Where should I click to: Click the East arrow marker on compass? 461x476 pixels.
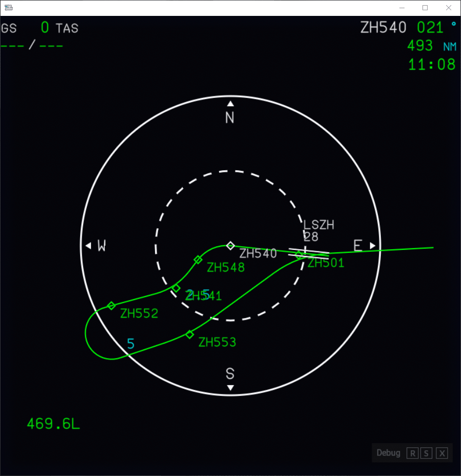[373, 246]
